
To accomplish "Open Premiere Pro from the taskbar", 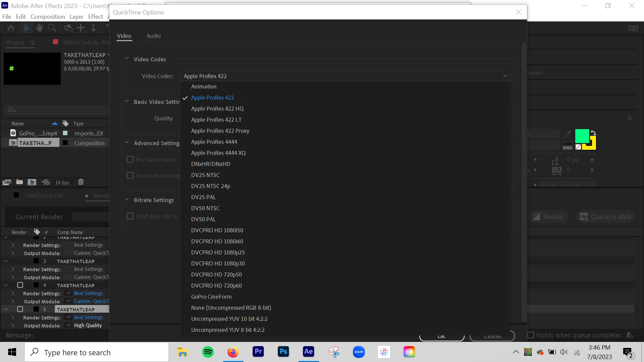I will click(x=258, y=352).
